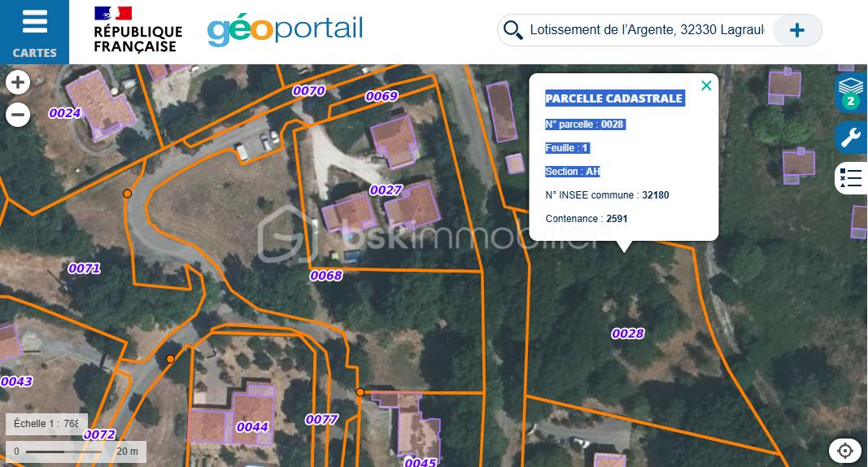
Task: Zoom out on the map
Action: pos(18,115)
